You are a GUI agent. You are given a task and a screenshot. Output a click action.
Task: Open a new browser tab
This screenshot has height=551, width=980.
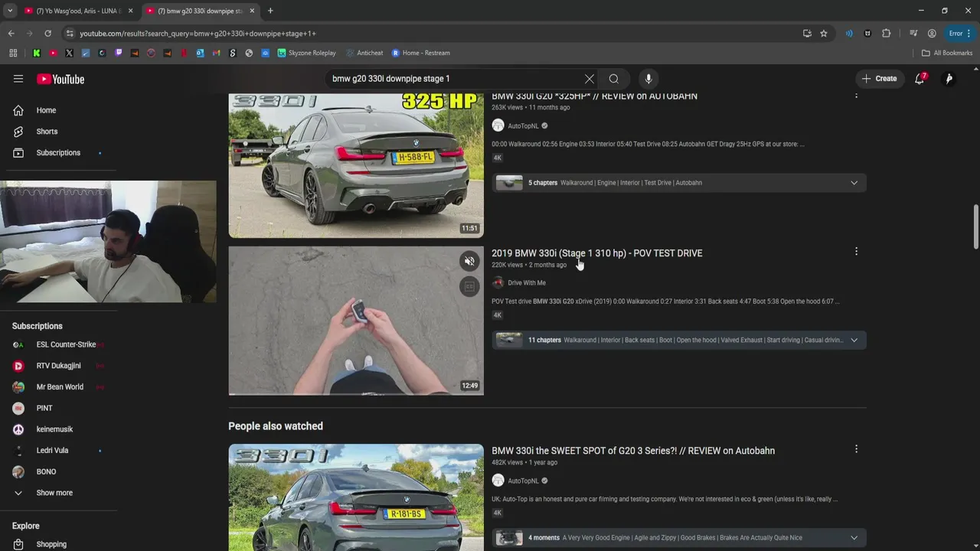pyautogui.click(x=270, y=11)
